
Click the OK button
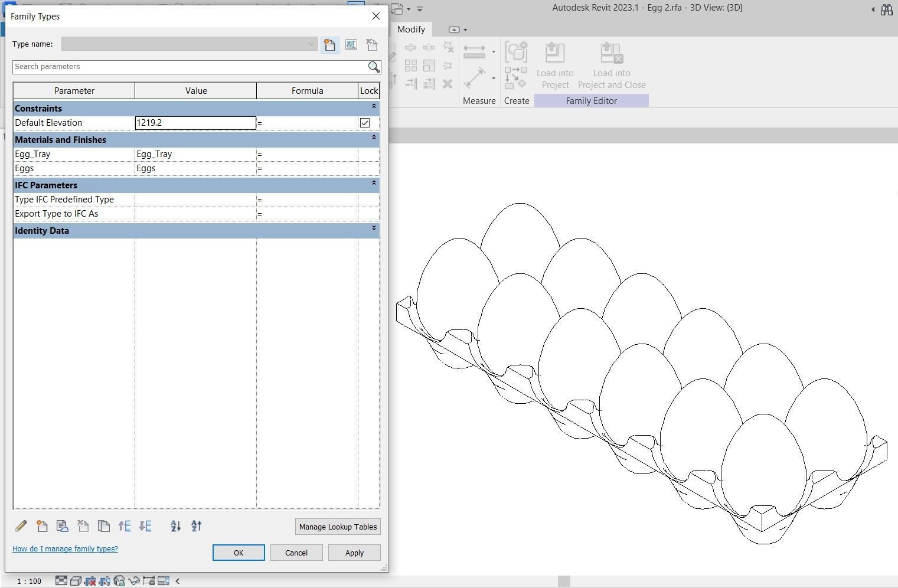[x=239, y=553]
